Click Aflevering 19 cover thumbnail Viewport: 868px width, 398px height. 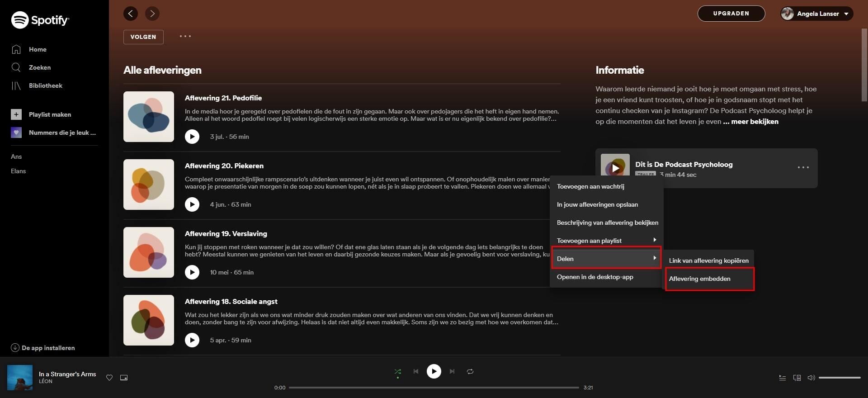click(x=149, y=252)
